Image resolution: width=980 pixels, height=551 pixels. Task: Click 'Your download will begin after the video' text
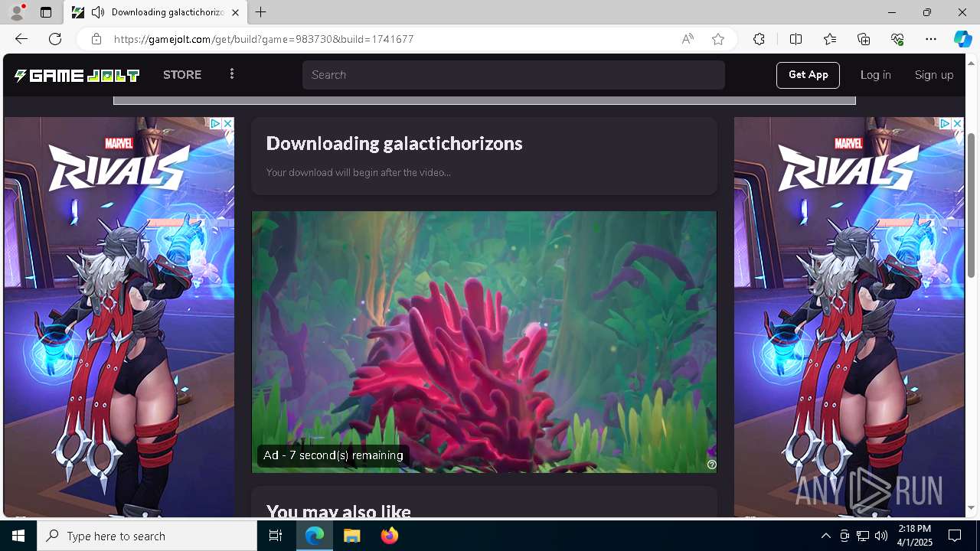[358, 172]
